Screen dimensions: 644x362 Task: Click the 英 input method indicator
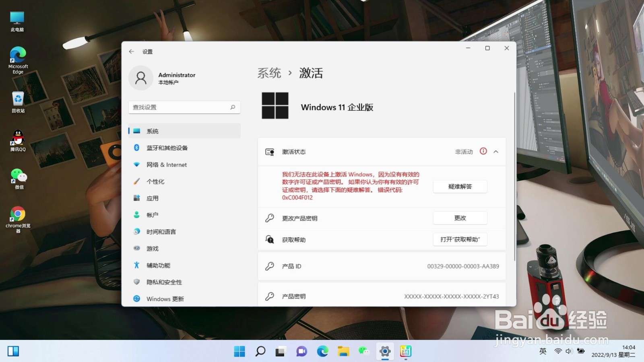click(x=543, y=351)
